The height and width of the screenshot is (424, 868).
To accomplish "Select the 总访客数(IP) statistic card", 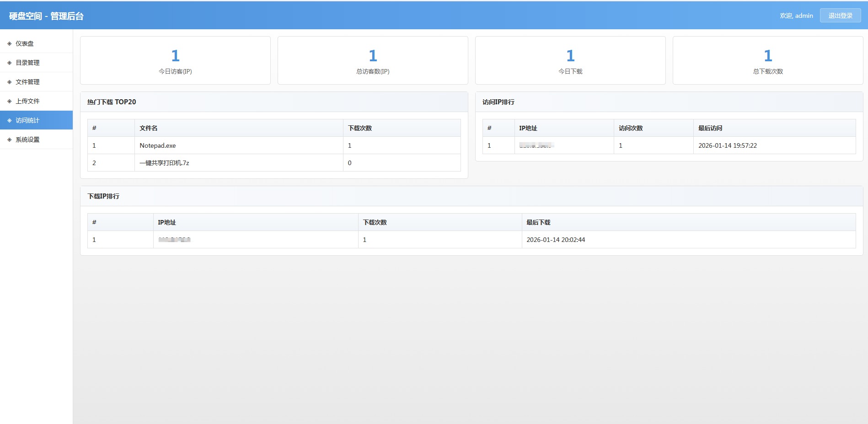I will tap(373, 61).
